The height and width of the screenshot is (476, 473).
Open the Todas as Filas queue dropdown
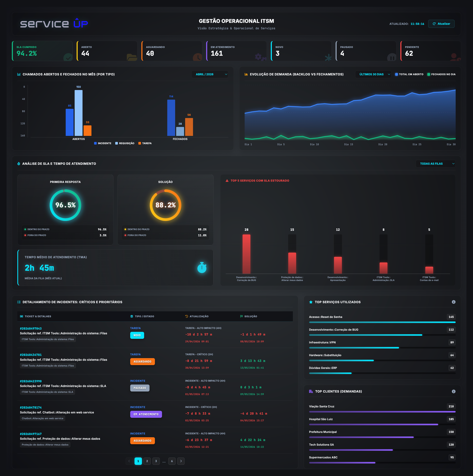[436, 164]
